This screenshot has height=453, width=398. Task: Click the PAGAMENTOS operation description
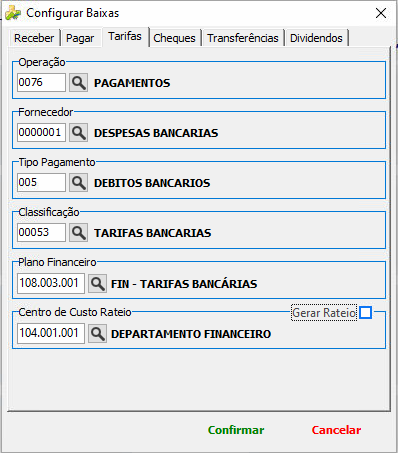tap(132, 83)
